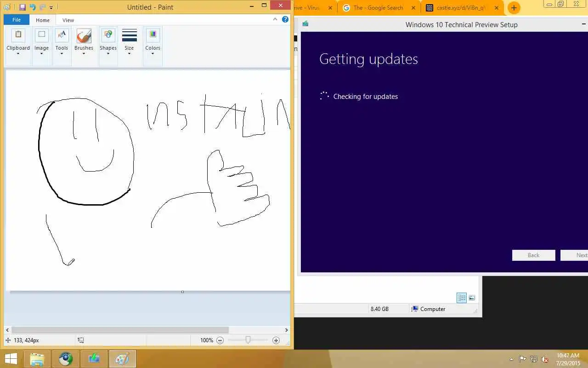Open the Windows Start button
This screenshot has height=368, width=588.
[11, 359]
